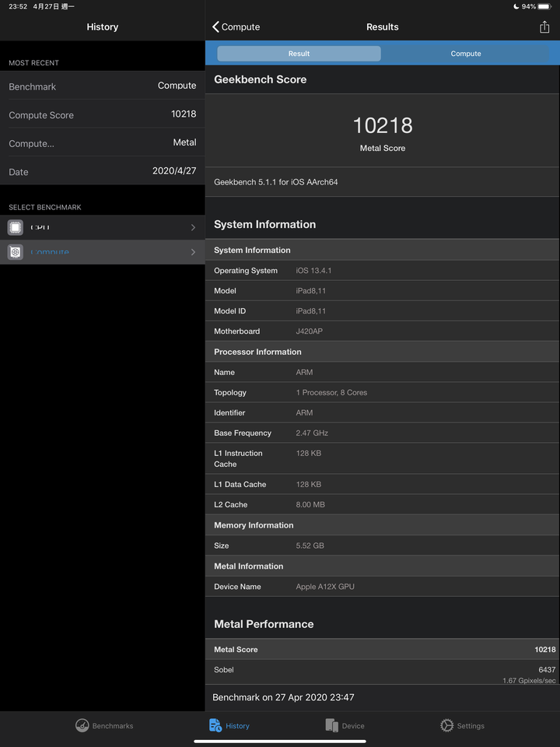Screen dimensions: 560x747
Task: Expand the Compute benchmark row chevron
Action: click(193, 252)
